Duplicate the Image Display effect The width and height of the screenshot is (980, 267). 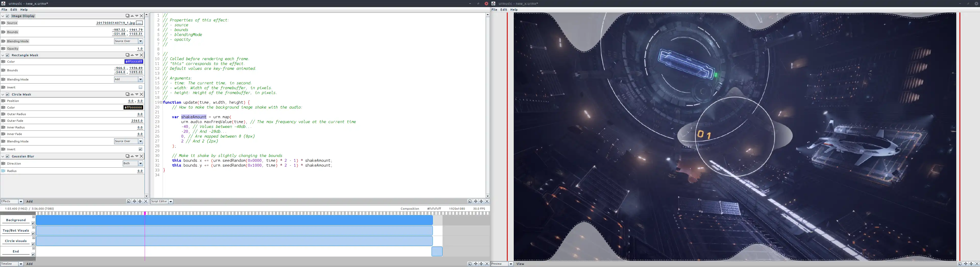click(x=127, y=16)
